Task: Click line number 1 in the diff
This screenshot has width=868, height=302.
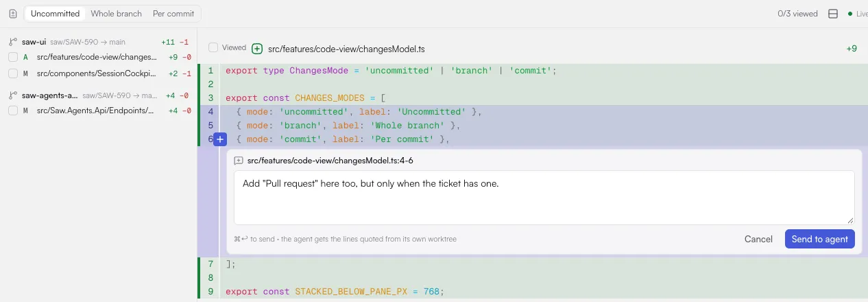Action: (x=210, y=71)
